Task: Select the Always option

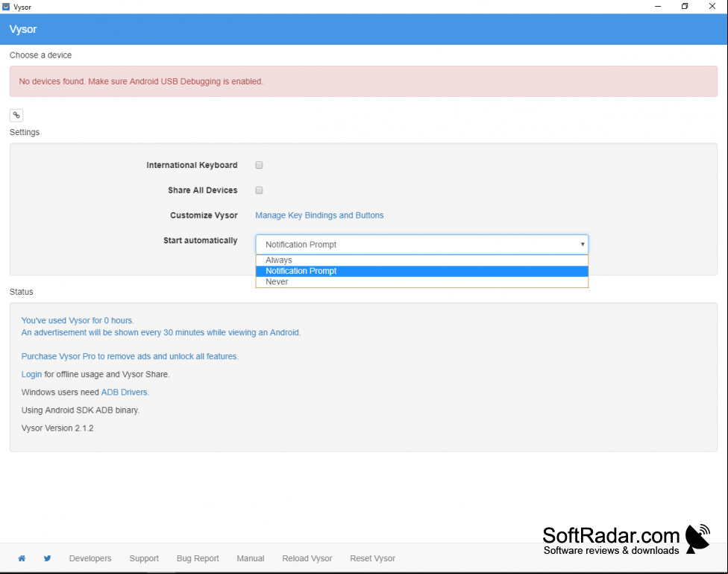Action: point(421,261)
